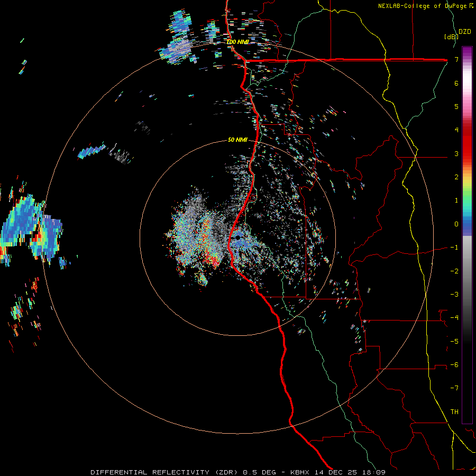Click the 5 dB tick on the color scale
476x476 pixels.
coord(456,106)
